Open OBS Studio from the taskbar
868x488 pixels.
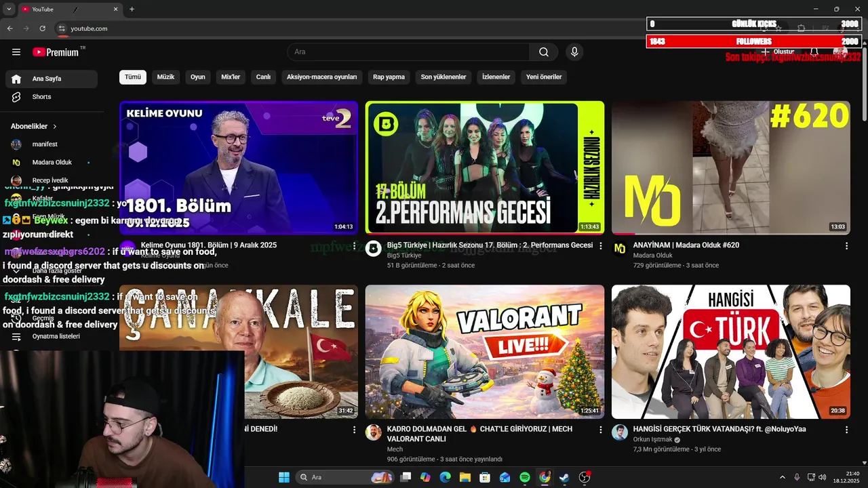(x=585, y=477)
